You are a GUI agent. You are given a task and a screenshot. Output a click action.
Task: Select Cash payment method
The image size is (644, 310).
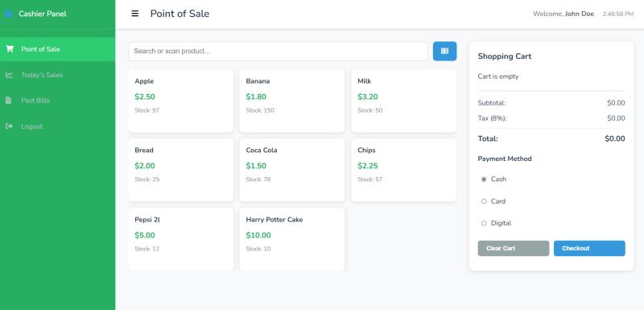tap(484, 179)
